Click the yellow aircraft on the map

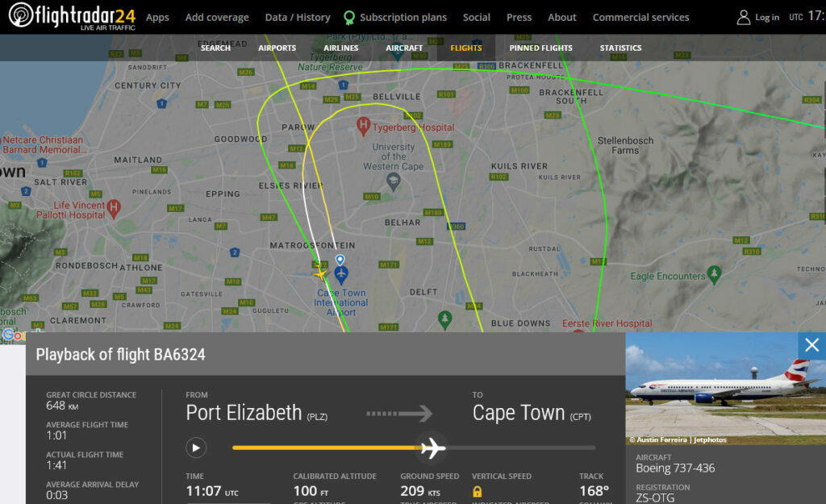click(x=321, y=273)
